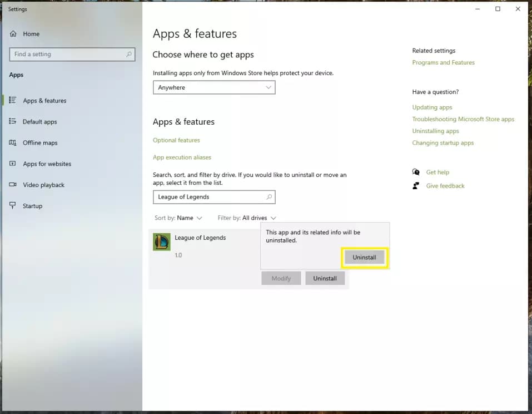Open App execution aliases link

point(182,157)
